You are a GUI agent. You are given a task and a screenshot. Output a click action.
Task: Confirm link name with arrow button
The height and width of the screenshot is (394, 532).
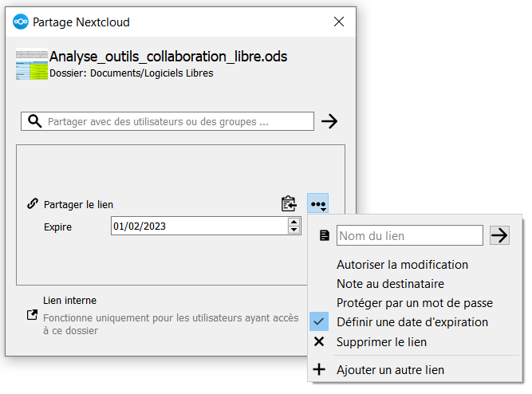(499, 235)
